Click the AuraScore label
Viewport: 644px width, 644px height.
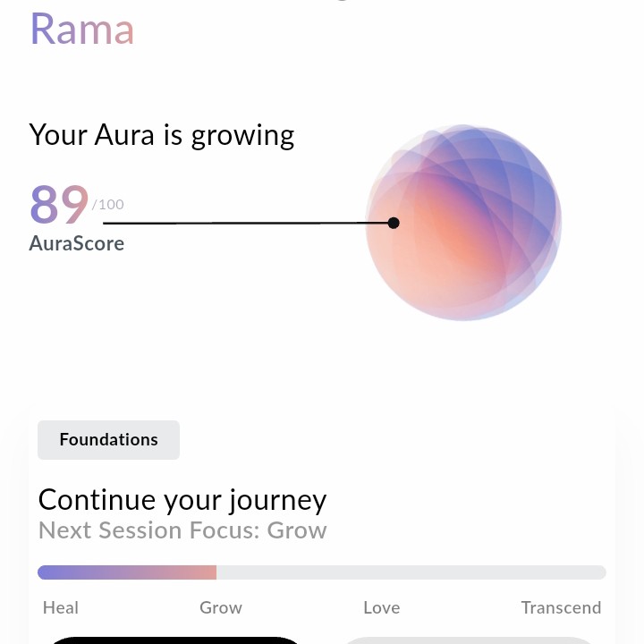(x=77, y=243)
